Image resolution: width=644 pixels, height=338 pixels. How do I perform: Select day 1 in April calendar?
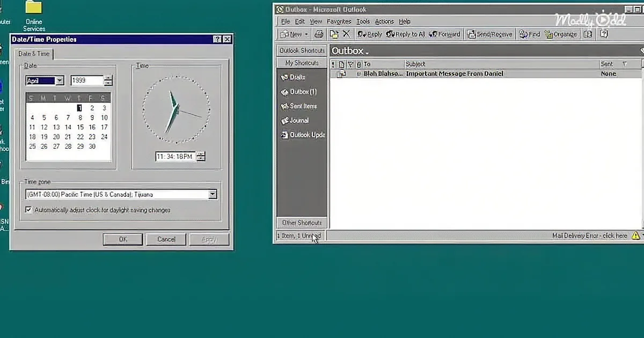(x=79, y=108)
